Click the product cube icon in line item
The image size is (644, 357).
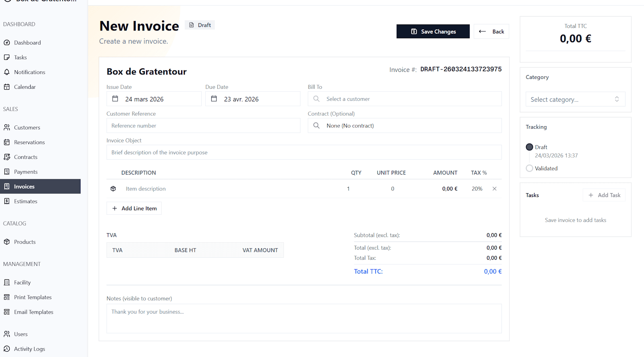point(113,189)
